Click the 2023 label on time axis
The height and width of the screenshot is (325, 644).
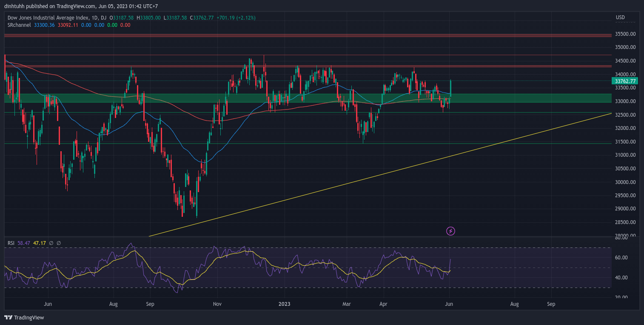[284, 304]
